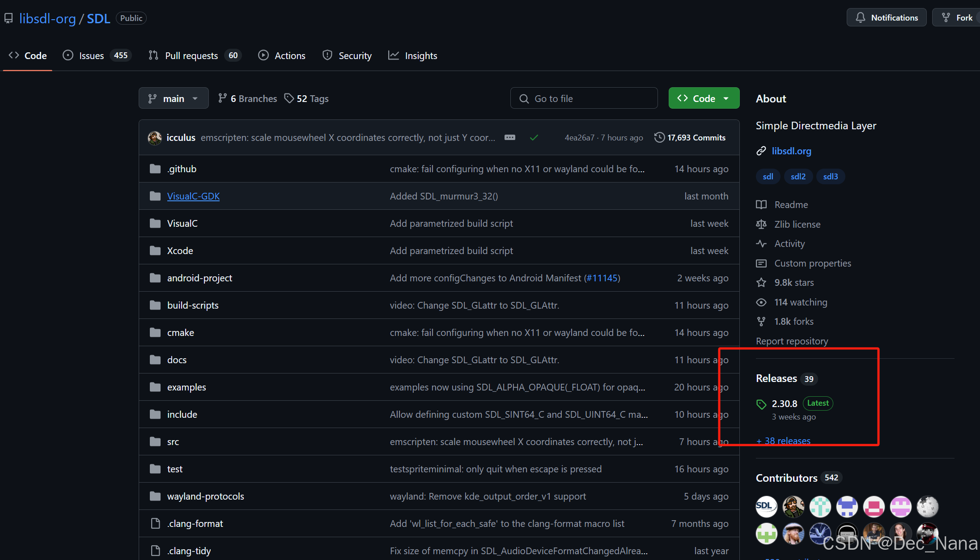
Task: Click the icculus author avatar
Action: [155, 138]
